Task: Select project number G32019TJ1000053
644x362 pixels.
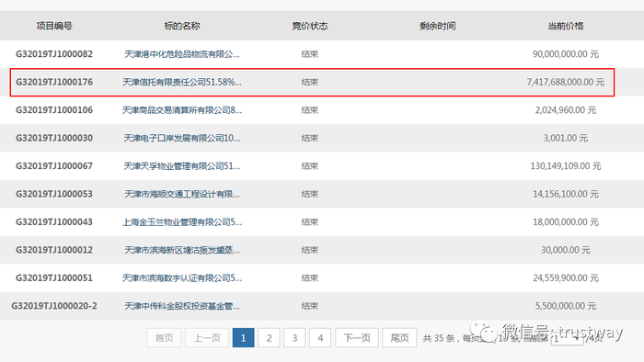Action: click(54, 194)
